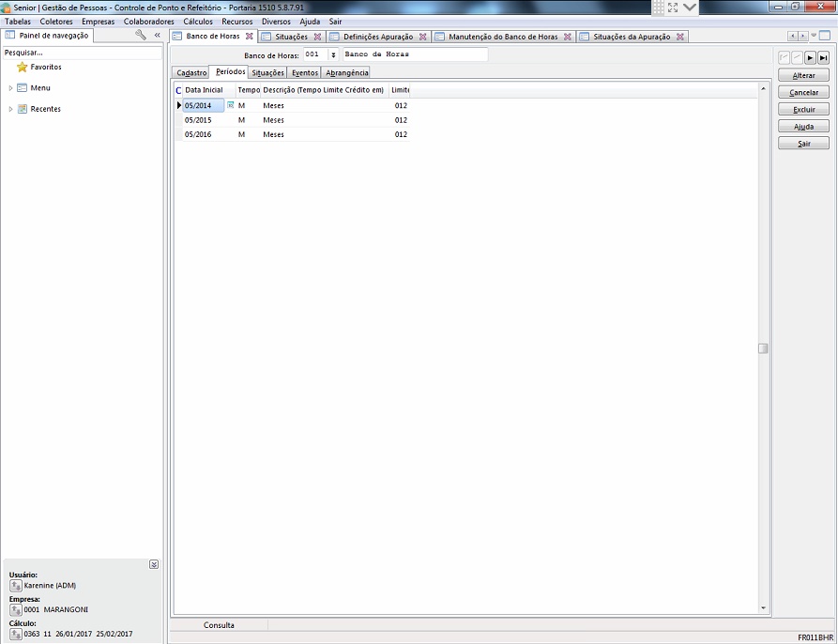The width and height of the screenshot is (838, 644).
Task: Open Favoritos star in navigation panel
Action: (x=23, y=68)
